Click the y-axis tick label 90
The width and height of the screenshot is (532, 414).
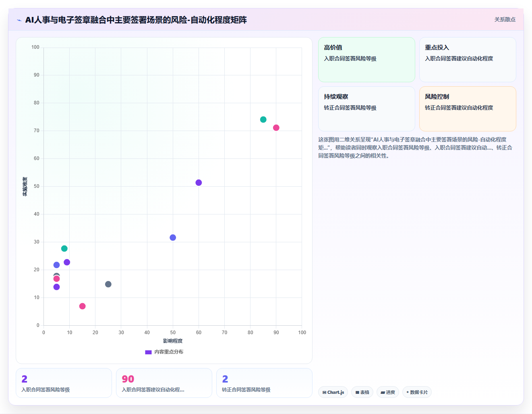(x=37, y=75)
